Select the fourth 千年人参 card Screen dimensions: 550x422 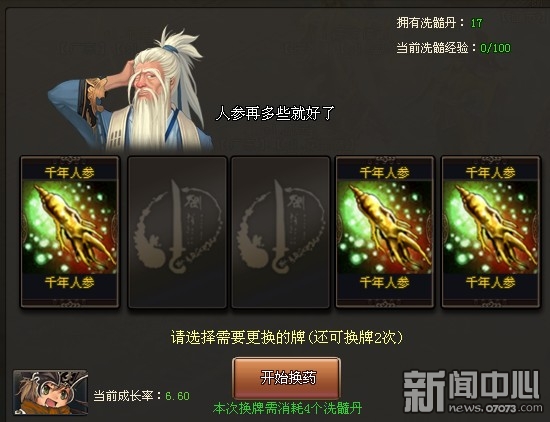(x=385, y=232)
